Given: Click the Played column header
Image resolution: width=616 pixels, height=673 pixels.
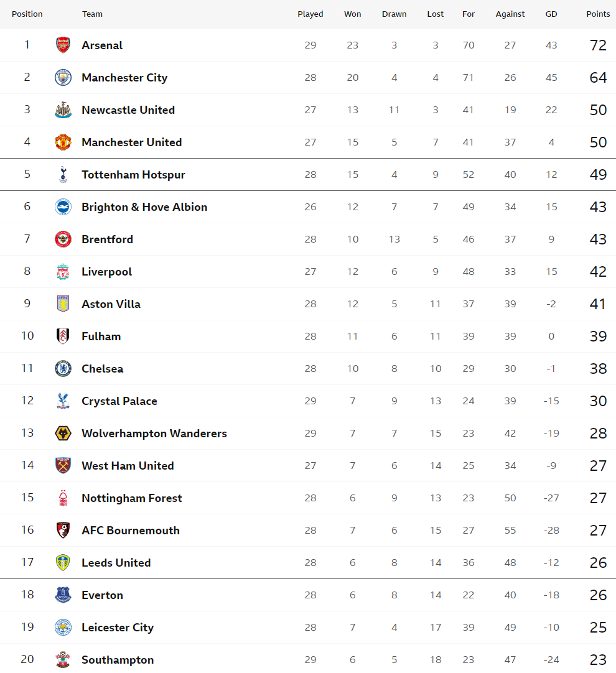Looking at the screenshot, I should point(310,14).
